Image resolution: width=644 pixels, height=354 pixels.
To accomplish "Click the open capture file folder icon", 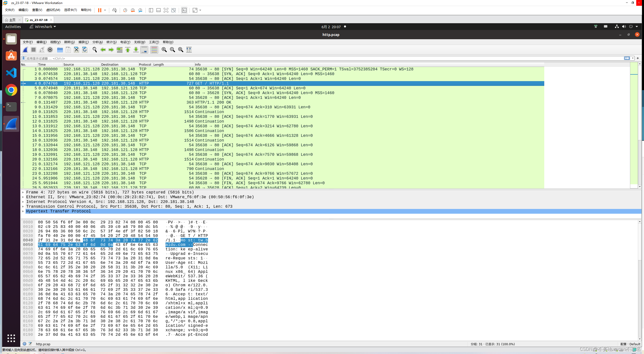I will pyautogui.click(x=60, y=50).
